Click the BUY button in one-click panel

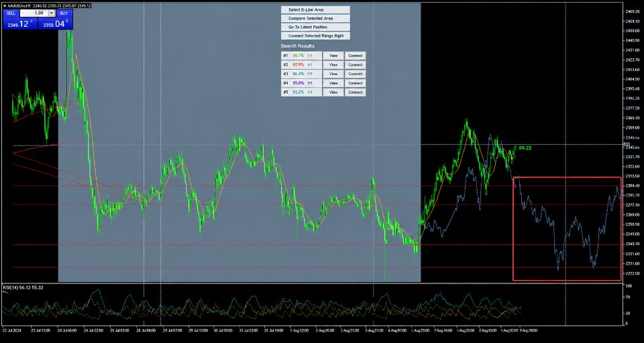[x=64, y=13]
